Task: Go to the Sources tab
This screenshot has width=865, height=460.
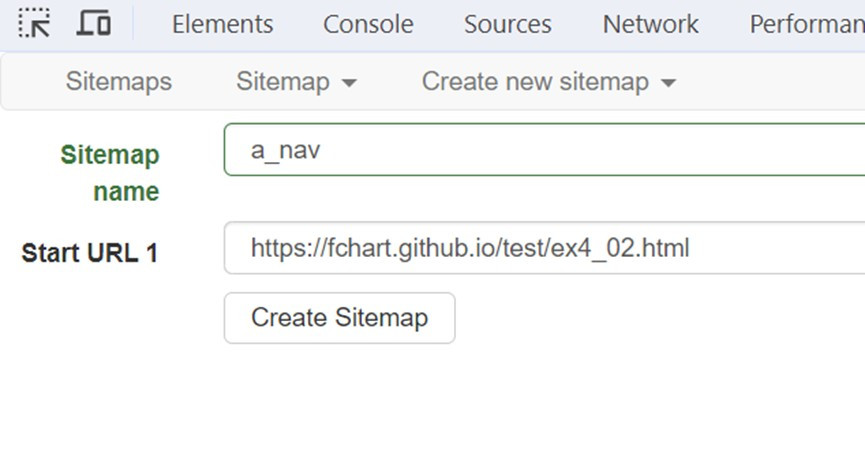Action: pos(507,24)
